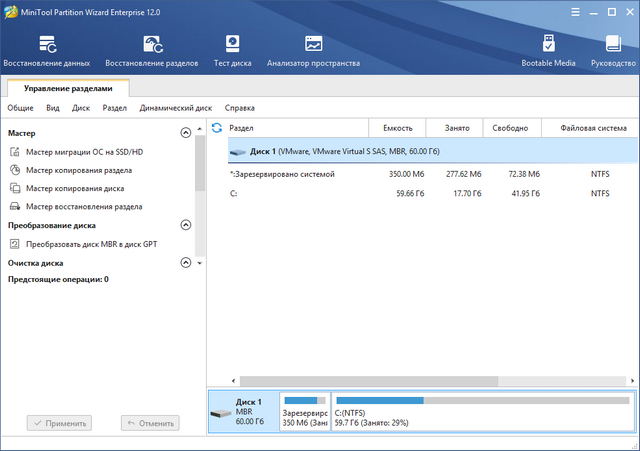Open Тест диска benchmark tool
The image size is (640, 451).
[x=233, y=51]
